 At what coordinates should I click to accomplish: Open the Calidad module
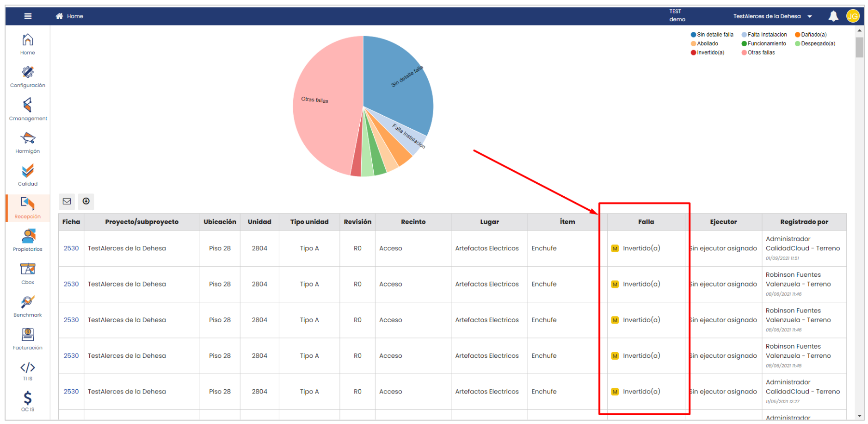pyautogui.click(x=28, y=175)
